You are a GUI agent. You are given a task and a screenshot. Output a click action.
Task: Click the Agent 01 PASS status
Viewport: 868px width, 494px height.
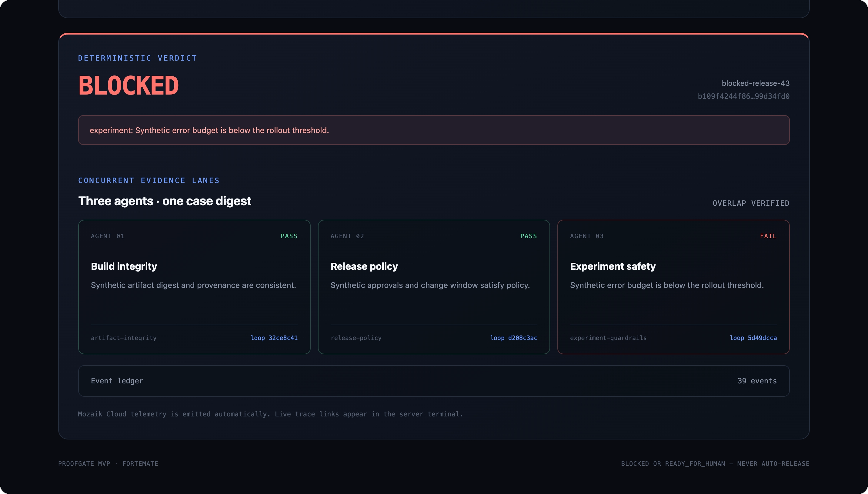pyautogui.click(x=289, y=236)
